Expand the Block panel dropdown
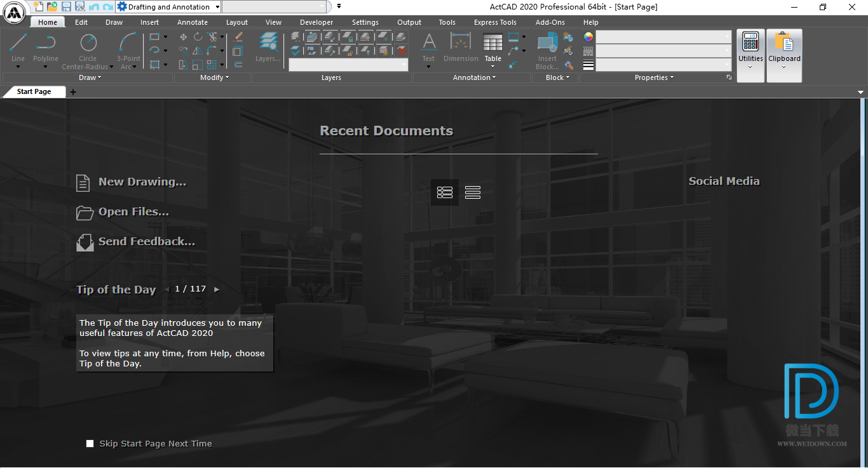Screen dimensions: 868x468 [x=558, y=77]
